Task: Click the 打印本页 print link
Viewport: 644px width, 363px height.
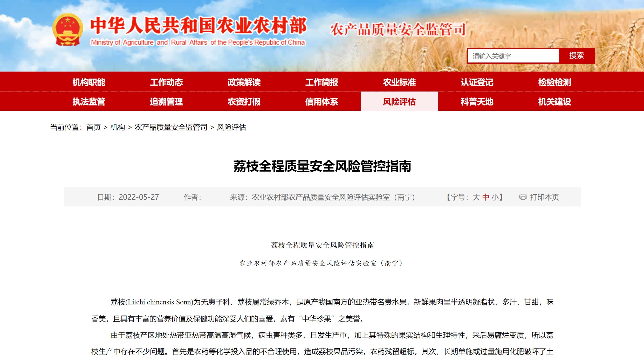Action: 544,197
